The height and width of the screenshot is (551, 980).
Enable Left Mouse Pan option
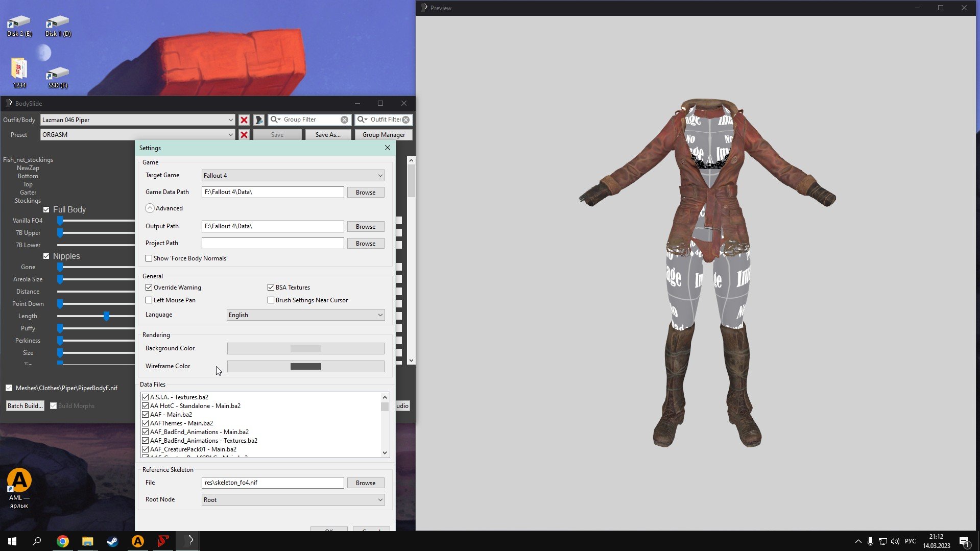[149, 300]
